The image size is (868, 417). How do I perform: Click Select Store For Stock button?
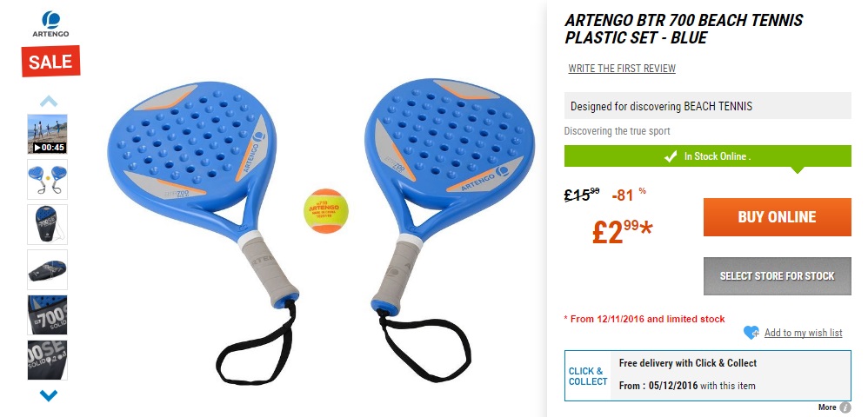point(778,276)
